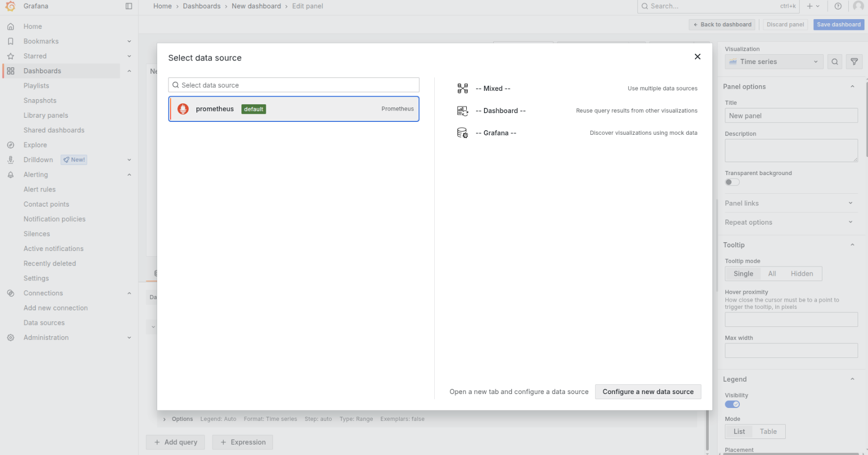Click the Dashboards breadcrumb link
This screenshot has width=868, height=455.
click(202, 6)
